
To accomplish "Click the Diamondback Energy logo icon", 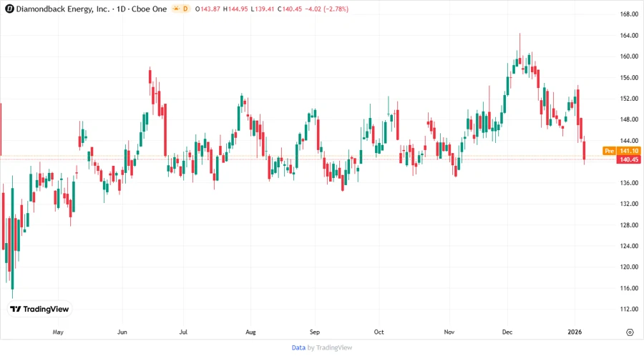I will click(x=9, y=9).
